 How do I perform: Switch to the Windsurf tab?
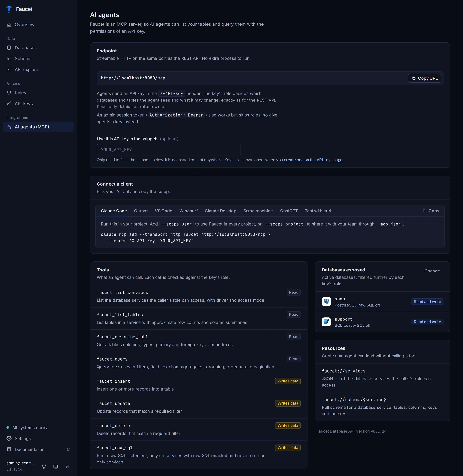click(x=188, y=211)
